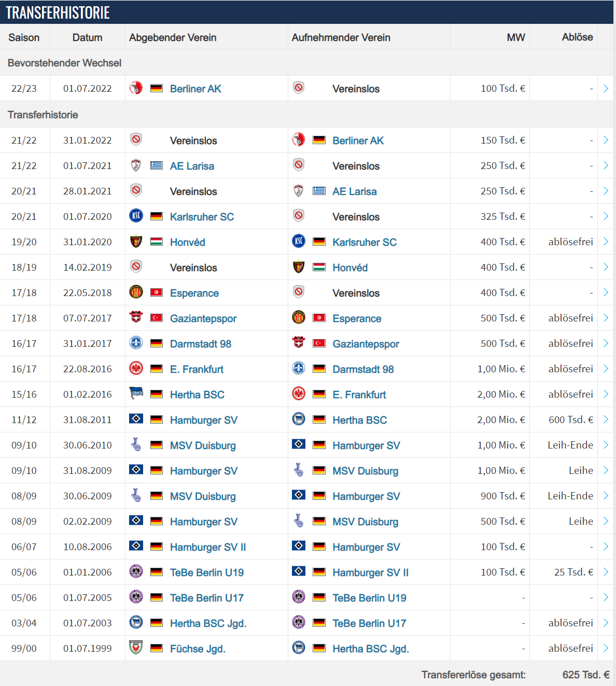
Task: Click the Füchse Jgd. crest in the 1999 row
Action: point(136,648)
